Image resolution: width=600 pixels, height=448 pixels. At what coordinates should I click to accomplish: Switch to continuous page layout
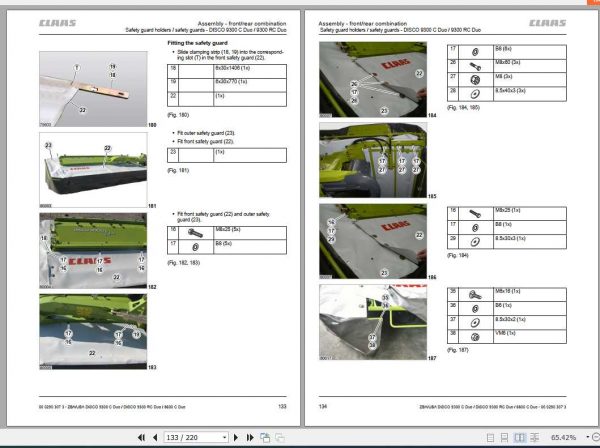504,437
